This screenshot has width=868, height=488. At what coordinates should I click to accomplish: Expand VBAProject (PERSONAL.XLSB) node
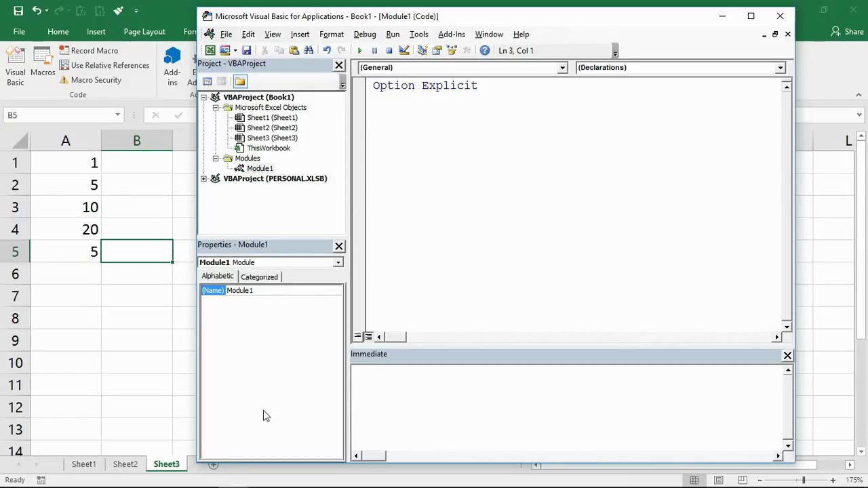(x=204, y=179)
